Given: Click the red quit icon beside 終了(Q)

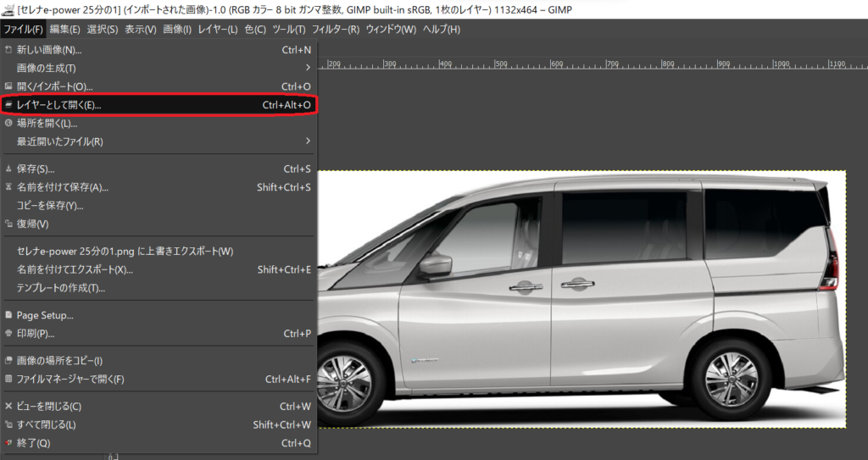Looking at the screenshot, I should click(x=8, y=443).
